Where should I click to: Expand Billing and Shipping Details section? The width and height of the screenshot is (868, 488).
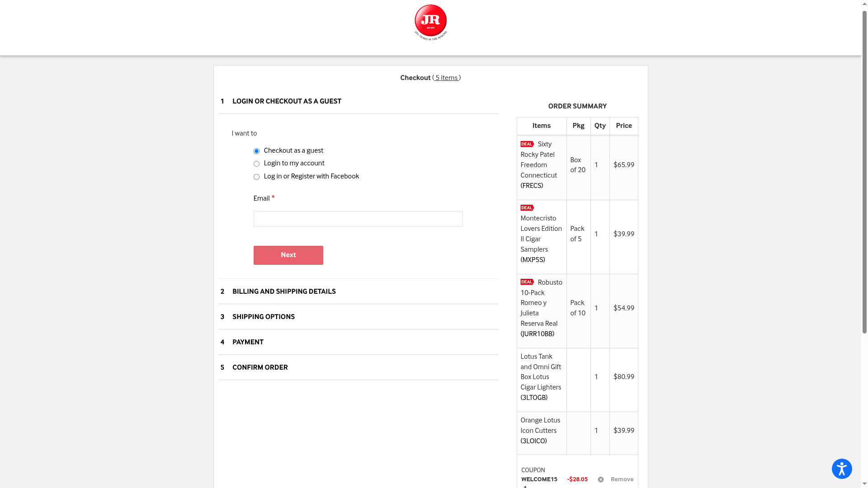point(284,292)
